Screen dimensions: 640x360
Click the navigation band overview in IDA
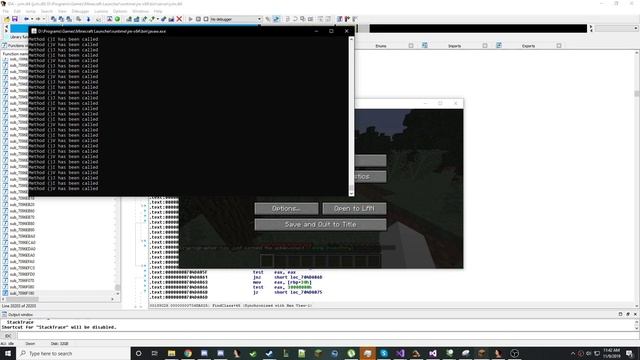point(478,28)
